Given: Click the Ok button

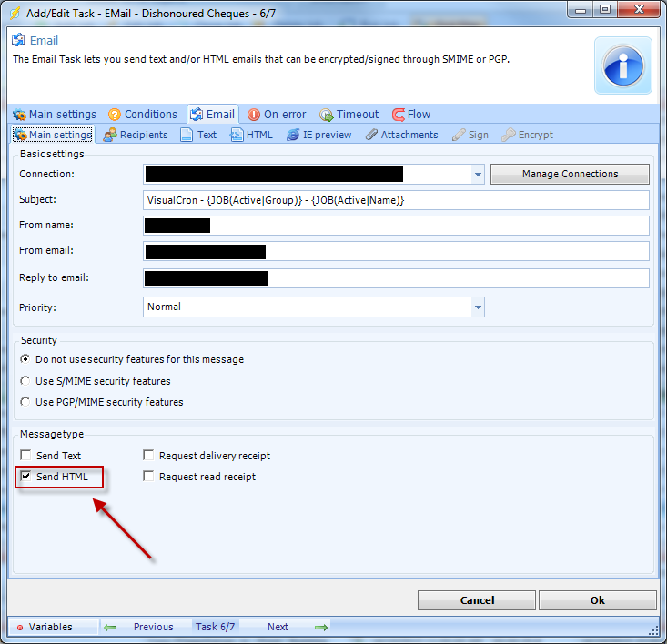Looking at the screenshot, I should click(x=597, y=600).
